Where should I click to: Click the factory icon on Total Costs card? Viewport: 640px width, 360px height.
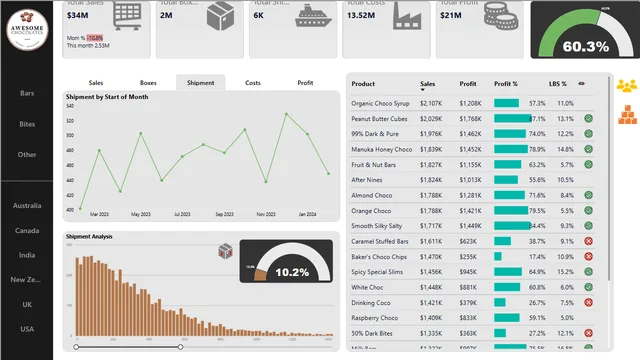click(407, 16)
